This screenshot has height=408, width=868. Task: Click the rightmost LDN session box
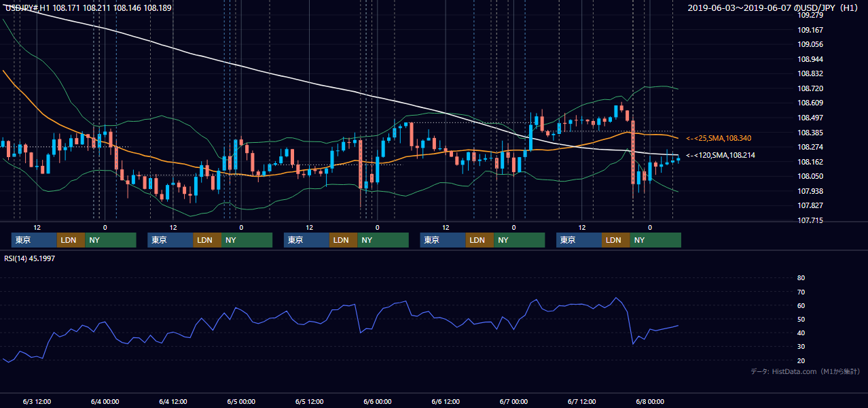click(x=615, y=240)
